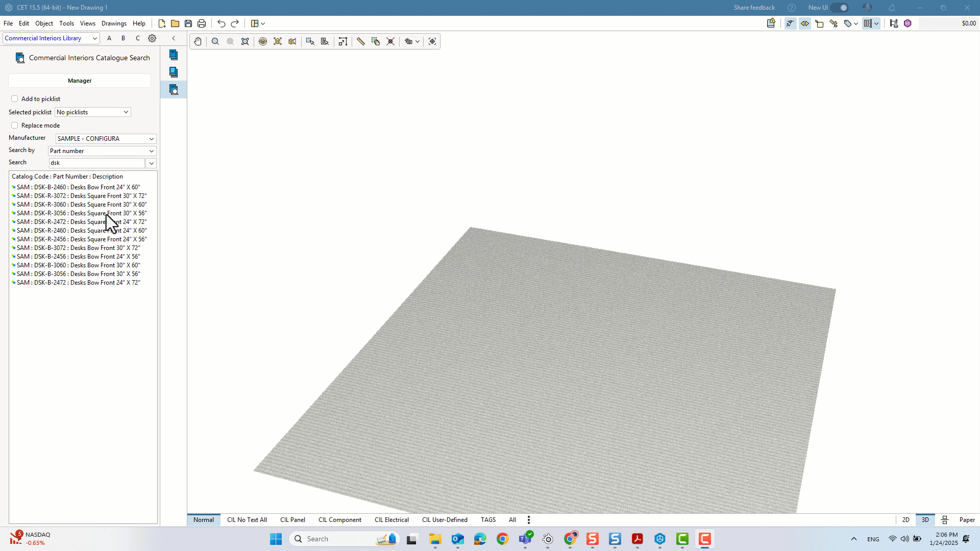This screenshot has height=551, width=980.
Task: Click the orbit globe view icon
Action: [x=263, y=41]
